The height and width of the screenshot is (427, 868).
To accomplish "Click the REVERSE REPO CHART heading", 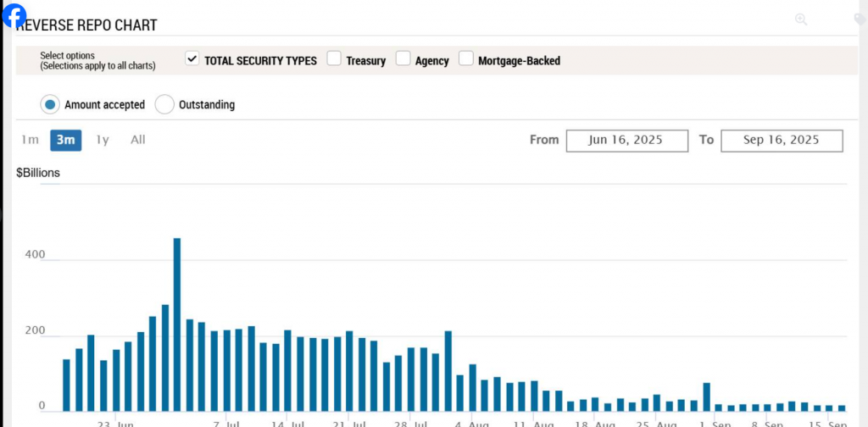I will [87, 25].
